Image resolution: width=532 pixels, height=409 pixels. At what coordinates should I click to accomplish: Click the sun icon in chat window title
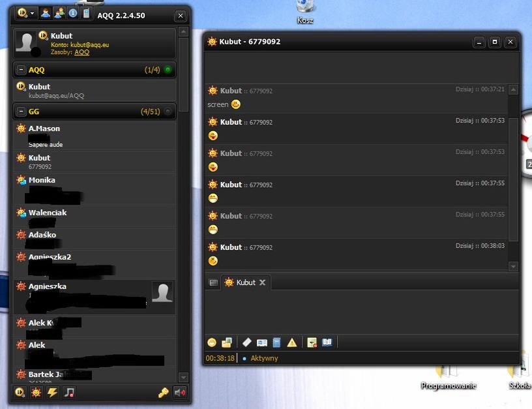tap(212, 41)
